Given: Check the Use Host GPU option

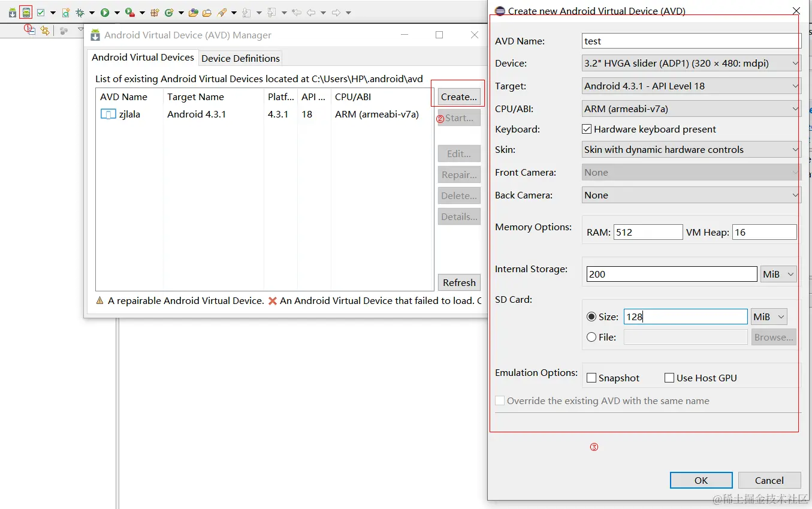Looking at the screenshot, I should point(669,378).
